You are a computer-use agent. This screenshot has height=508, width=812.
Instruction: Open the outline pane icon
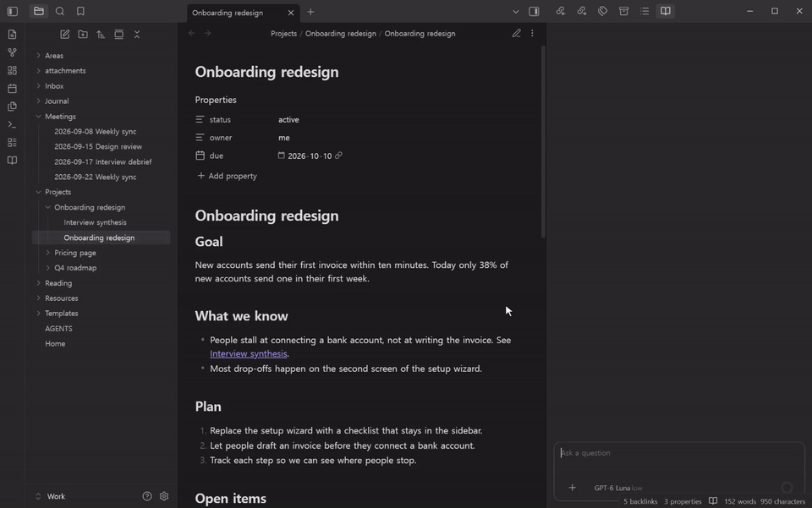[645, 11]
